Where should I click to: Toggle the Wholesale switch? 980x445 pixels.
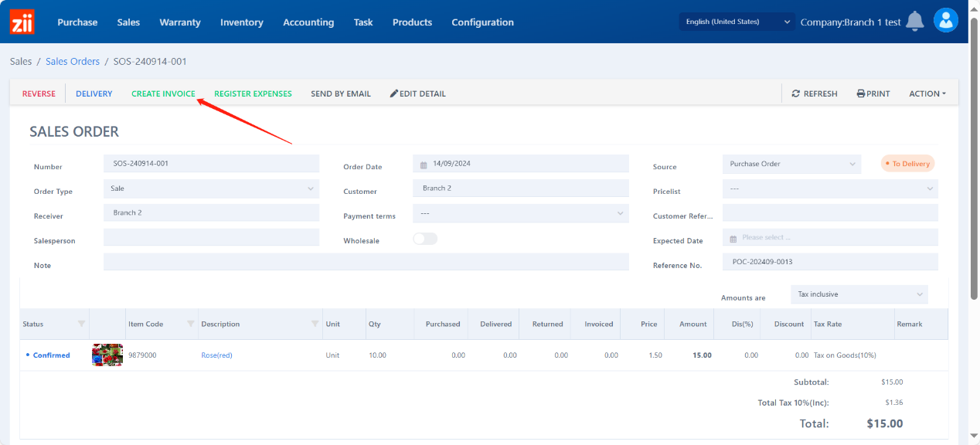(x=425, y=239)
